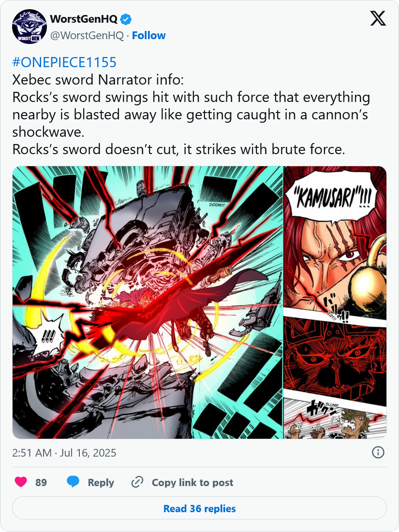Click the reply speech bubble icon
This screenshot has width=399, height=532.
tap(73, 482)
